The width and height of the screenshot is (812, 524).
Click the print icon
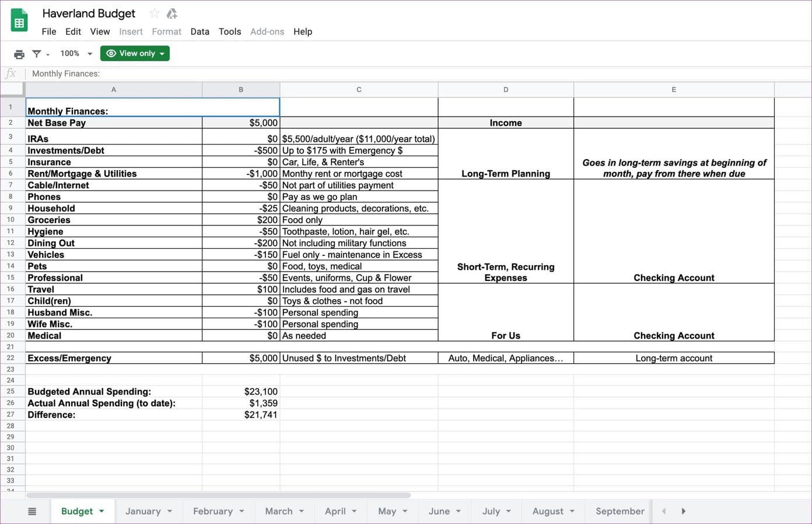click(19, 54)
